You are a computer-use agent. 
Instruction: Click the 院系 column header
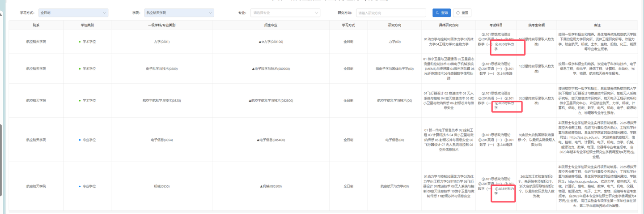click(36, 25)
